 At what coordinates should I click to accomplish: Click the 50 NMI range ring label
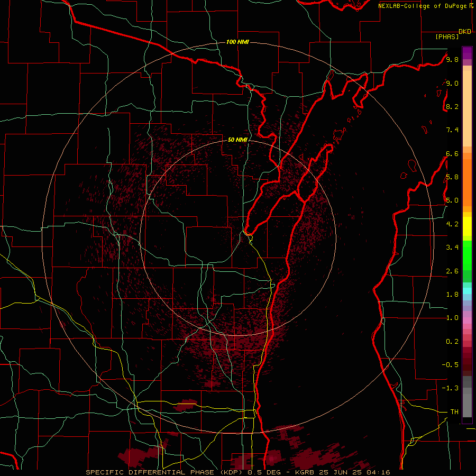237,140
